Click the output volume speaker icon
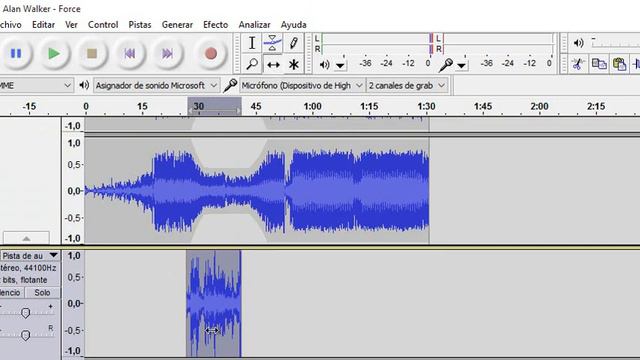Screen dimensions: 640x360 pyautogui.click(x=578, y=43)
